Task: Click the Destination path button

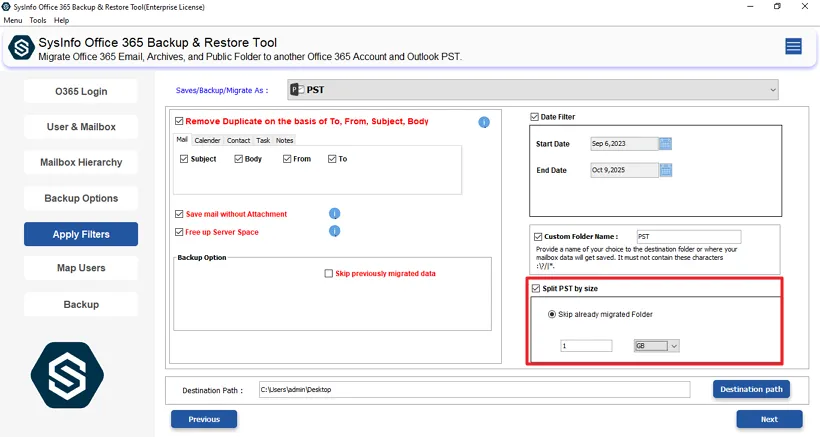Action: (752, 389)
